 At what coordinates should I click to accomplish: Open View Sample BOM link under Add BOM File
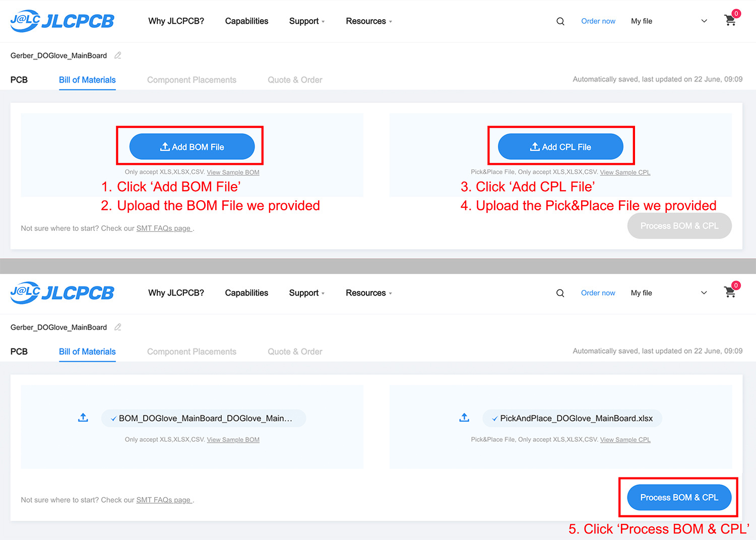tap(233, 172)
